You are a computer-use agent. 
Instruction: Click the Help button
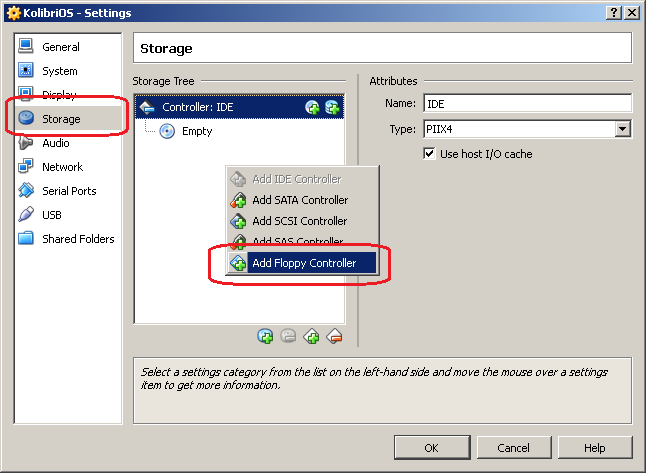point(594,447)
